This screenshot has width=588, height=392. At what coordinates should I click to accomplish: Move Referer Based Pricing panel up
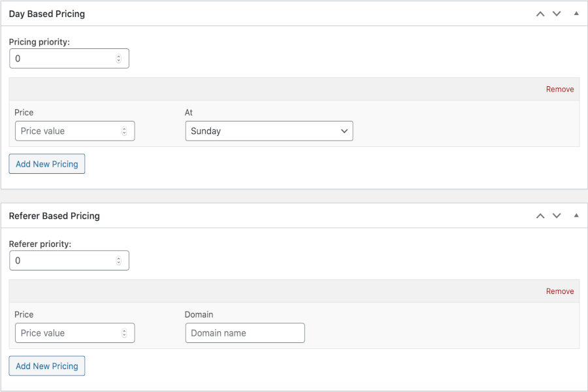point(540,216)
